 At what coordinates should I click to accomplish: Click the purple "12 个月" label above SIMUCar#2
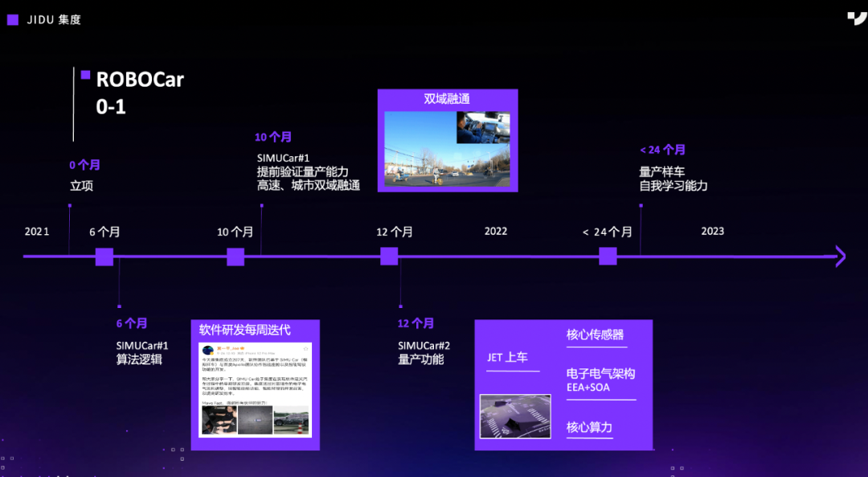click(x=416, y=323)
